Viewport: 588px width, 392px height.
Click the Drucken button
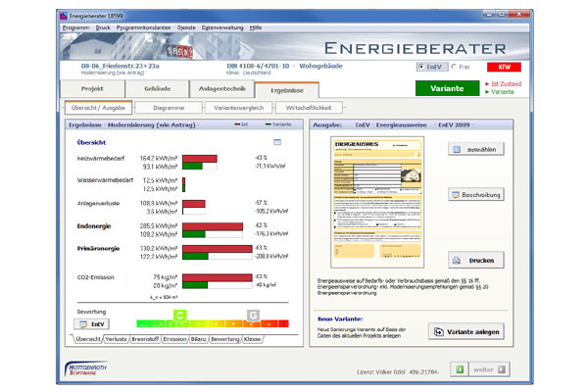476,260
